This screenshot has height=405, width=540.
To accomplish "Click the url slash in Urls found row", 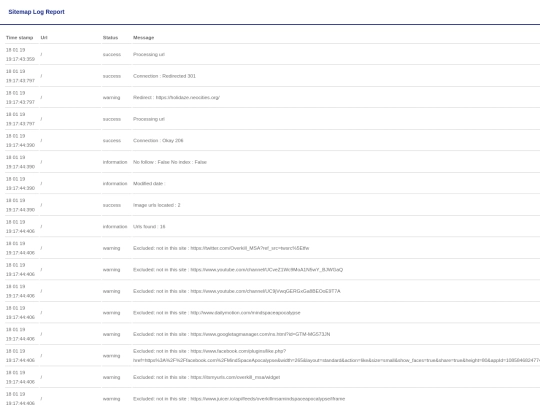I will [x=41, y=226].
